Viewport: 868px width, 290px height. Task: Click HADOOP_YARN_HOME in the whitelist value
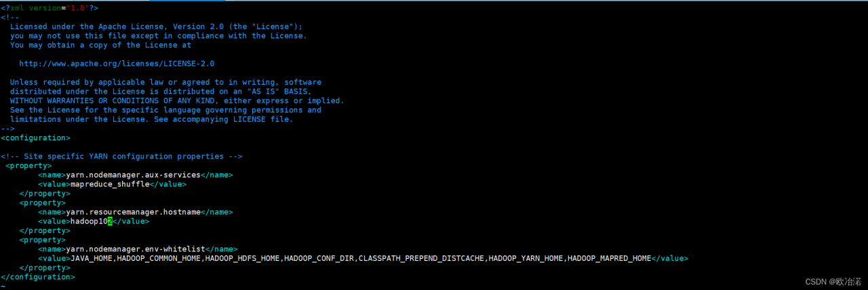[x=526, y=258]
